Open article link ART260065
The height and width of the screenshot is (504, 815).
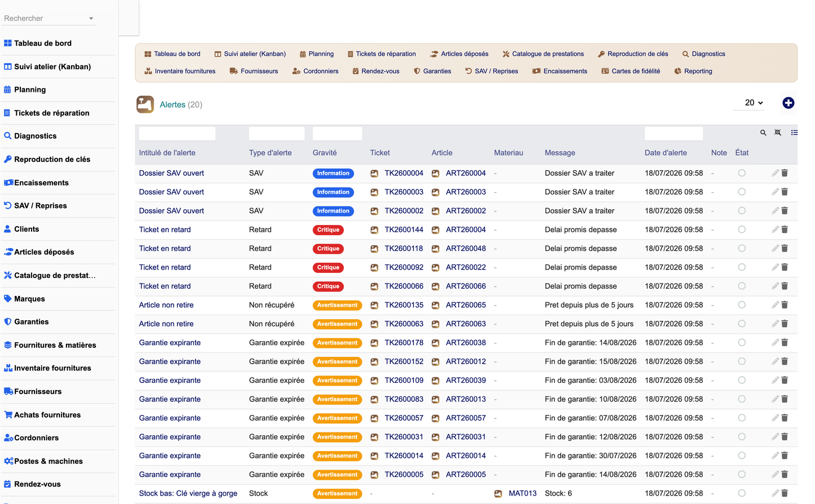coord(466,305)
